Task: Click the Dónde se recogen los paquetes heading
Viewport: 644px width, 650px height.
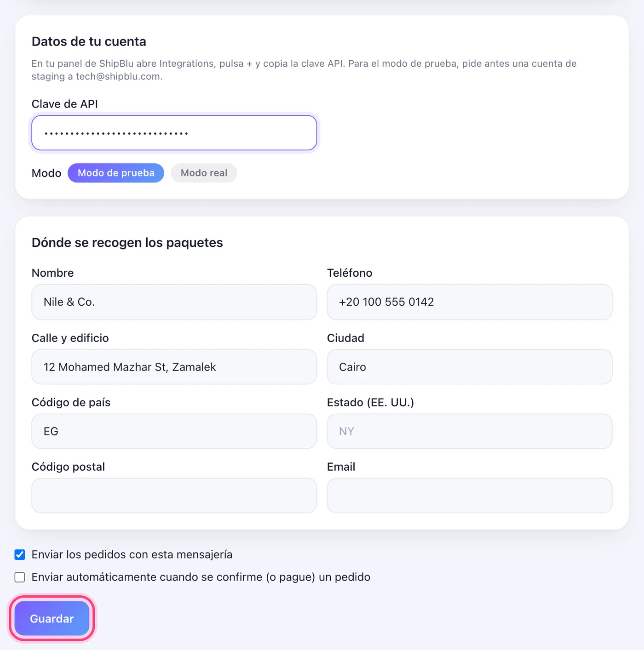Action: coord(127,243)
